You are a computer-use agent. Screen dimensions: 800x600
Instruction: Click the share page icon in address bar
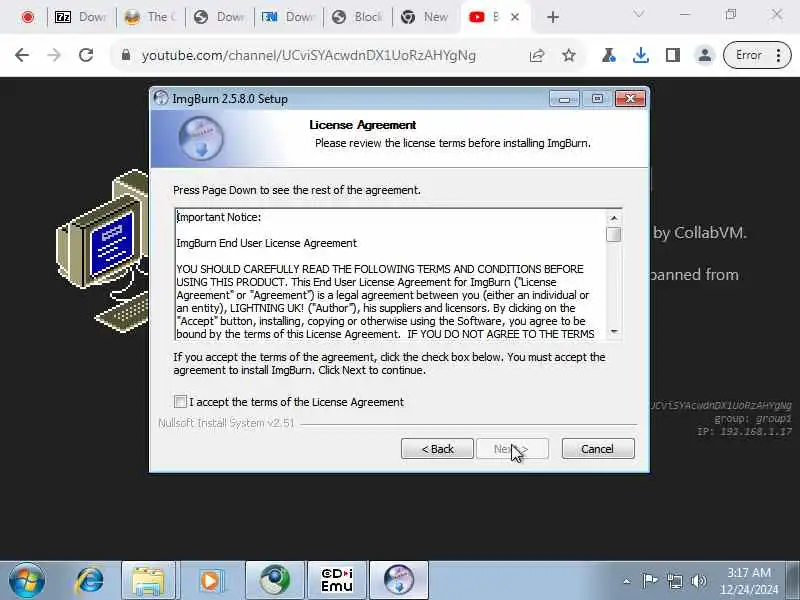(537, 55)
